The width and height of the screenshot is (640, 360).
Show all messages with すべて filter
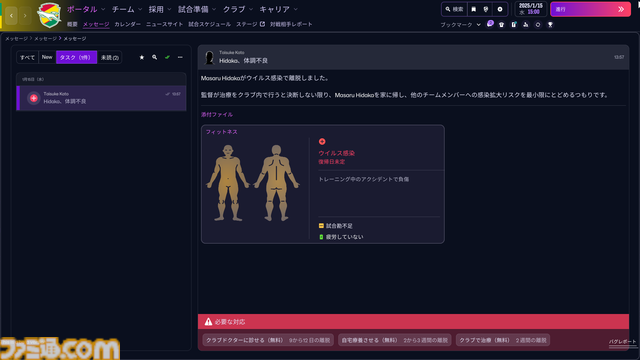tap(27, 58)
